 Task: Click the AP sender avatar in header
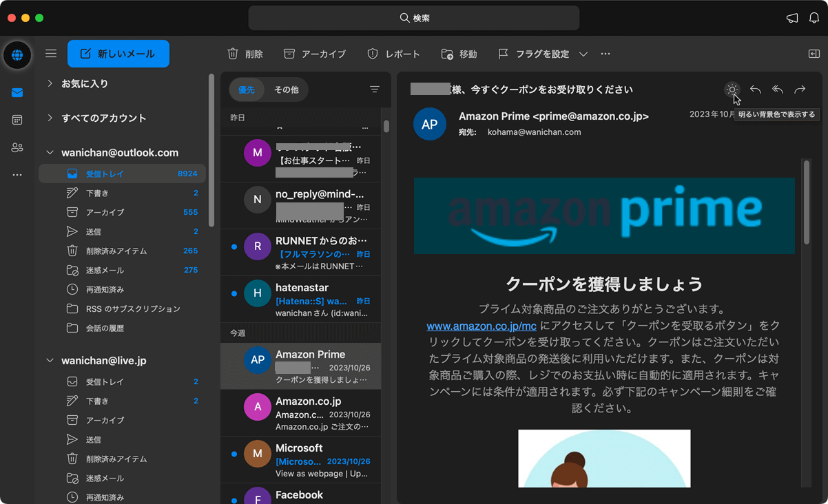coord(429,124)
